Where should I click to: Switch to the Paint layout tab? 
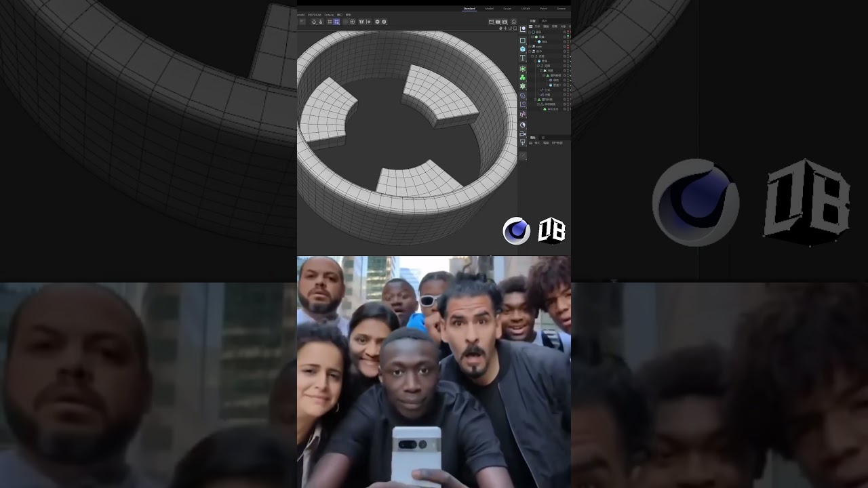[543, 9]
